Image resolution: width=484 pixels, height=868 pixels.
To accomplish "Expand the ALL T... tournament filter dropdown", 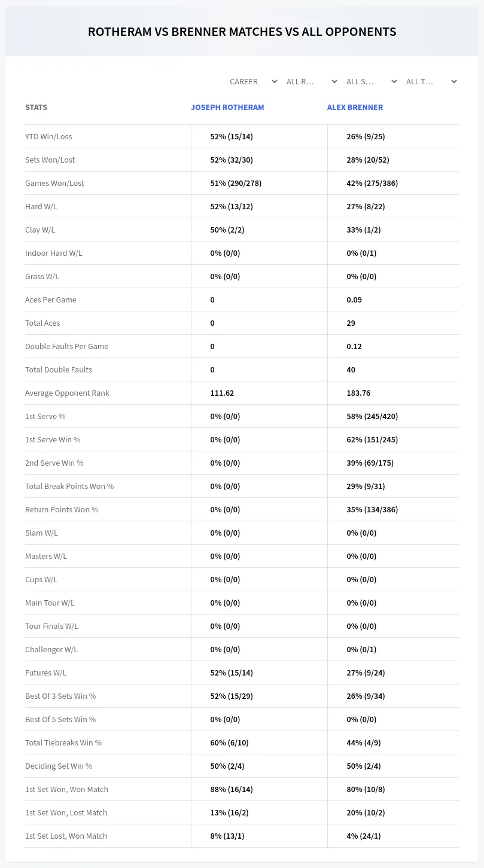I will click(x=432, y=81).
